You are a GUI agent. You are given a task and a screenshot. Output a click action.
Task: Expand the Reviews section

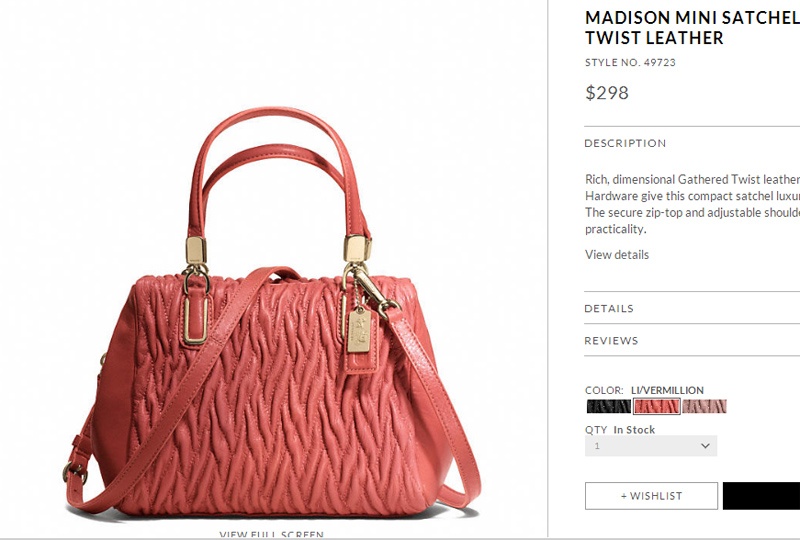[x=692, y=340]
